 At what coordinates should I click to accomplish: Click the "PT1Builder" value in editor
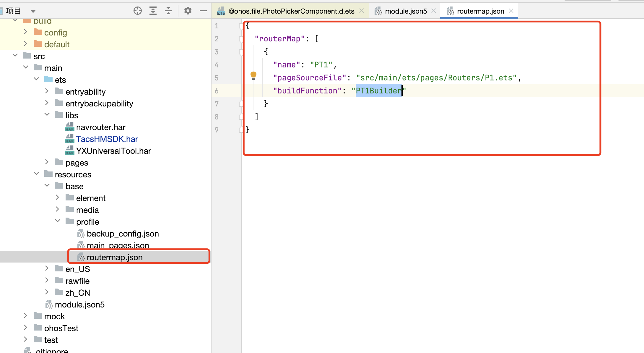(379, 91)
